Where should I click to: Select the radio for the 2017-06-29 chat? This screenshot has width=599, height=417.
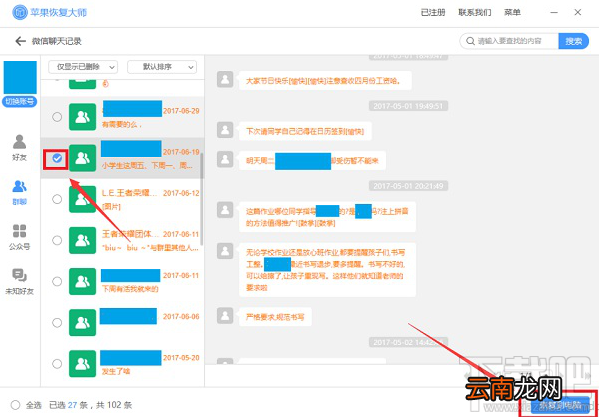[x=57, y=117]
